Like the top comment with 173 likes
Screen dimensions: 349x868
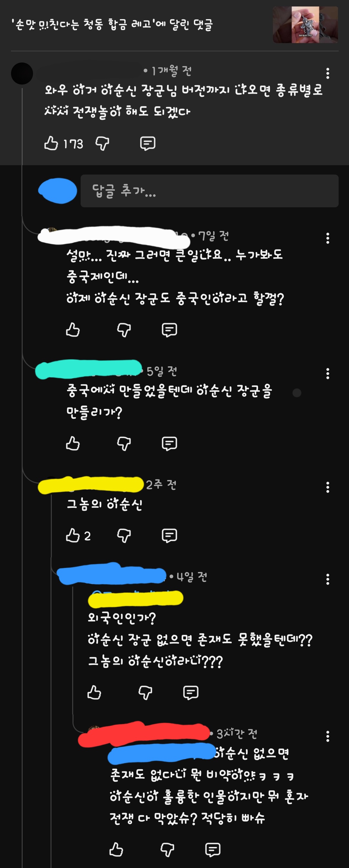point(51,143)
